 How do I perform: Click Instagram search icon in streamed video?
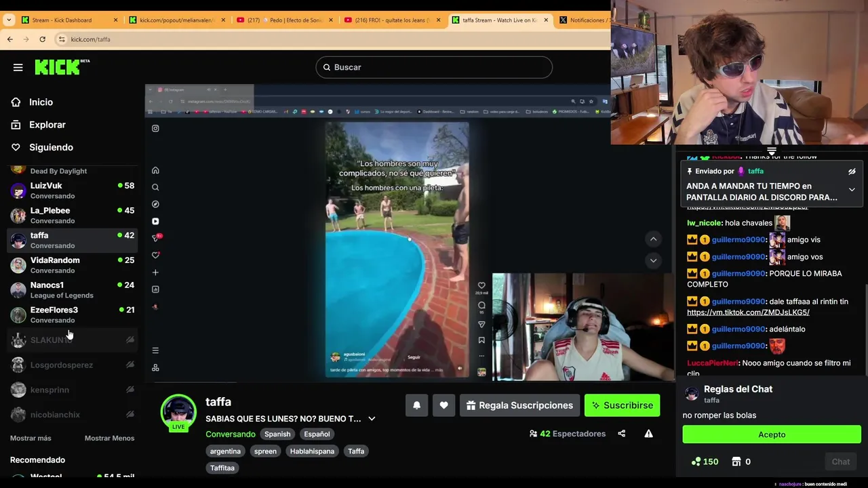155,187
